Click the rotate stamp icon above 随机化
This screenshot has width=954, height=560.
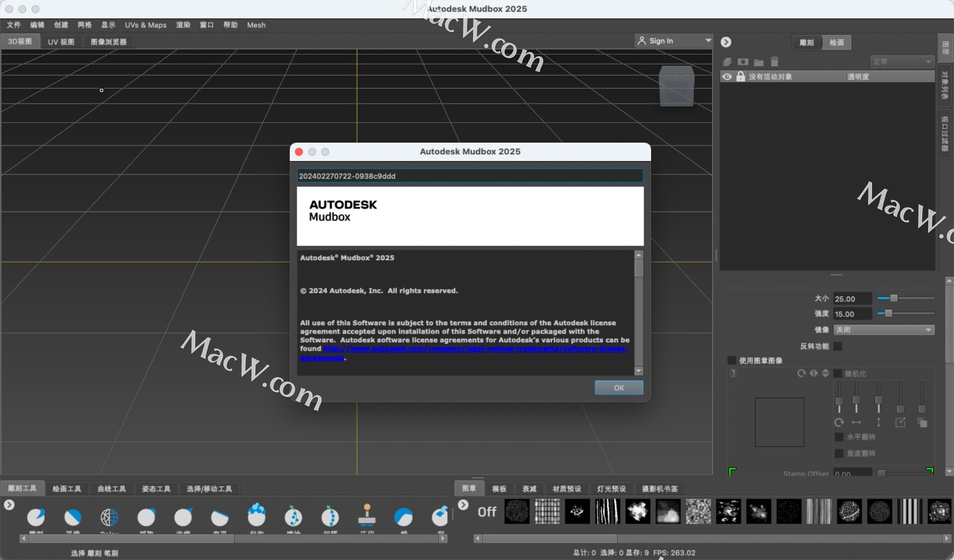coord(801,373)
